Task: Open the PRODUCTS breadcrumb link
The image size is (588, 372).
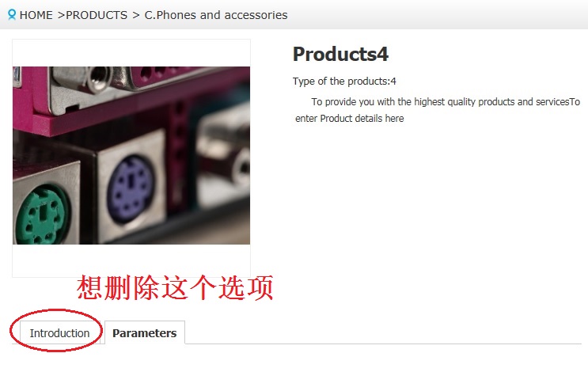Action: (97, 15)
